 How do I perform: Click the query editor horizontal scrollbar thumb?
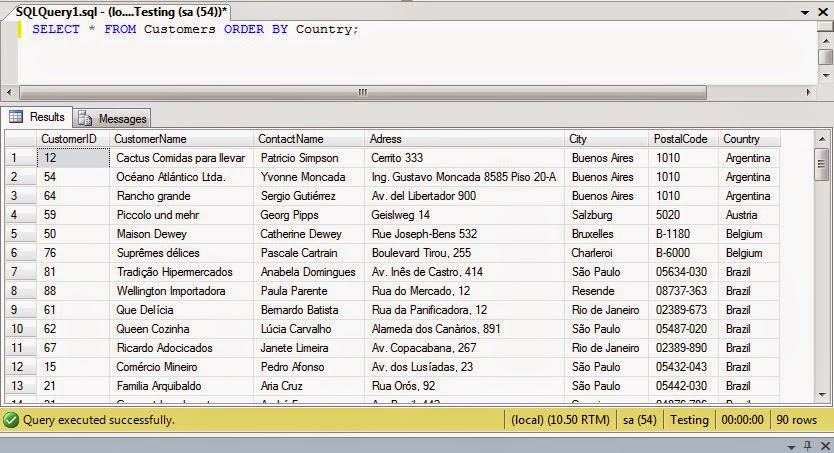pyautogui.click(x=363, y=93)
